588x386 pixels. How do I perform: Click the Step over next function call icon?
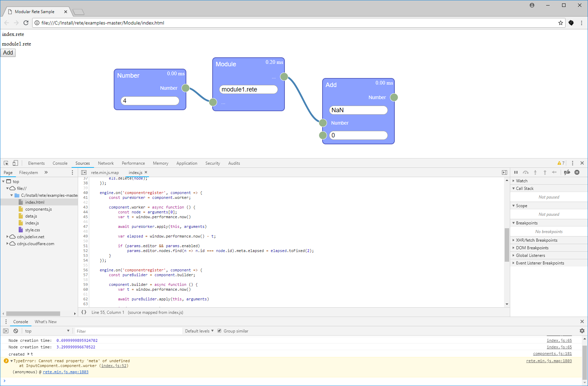coord(526,172)
